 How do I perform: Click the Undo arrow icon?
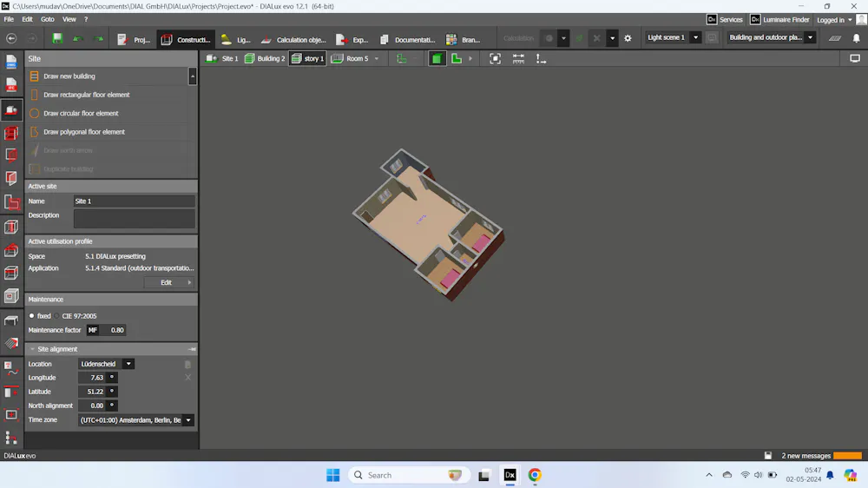pos(78,39)
